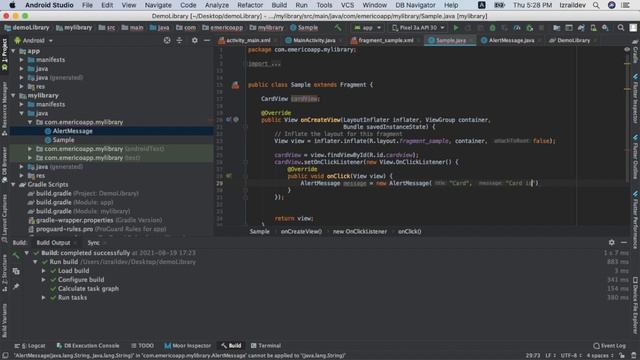Click the Attach Debugger to Android Process icon

529,28
